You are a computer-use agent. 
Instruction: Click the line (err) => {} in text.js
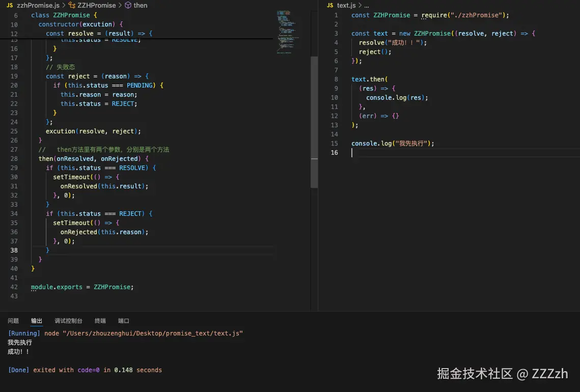(379, 116)
